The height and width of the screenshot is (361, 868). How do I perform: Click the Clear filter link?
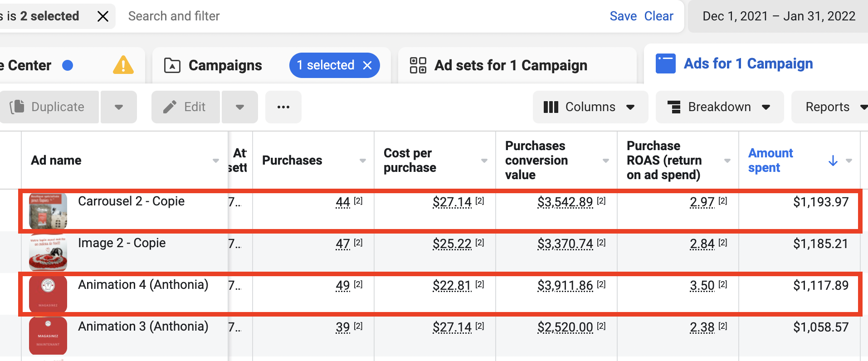pos(658,16)
